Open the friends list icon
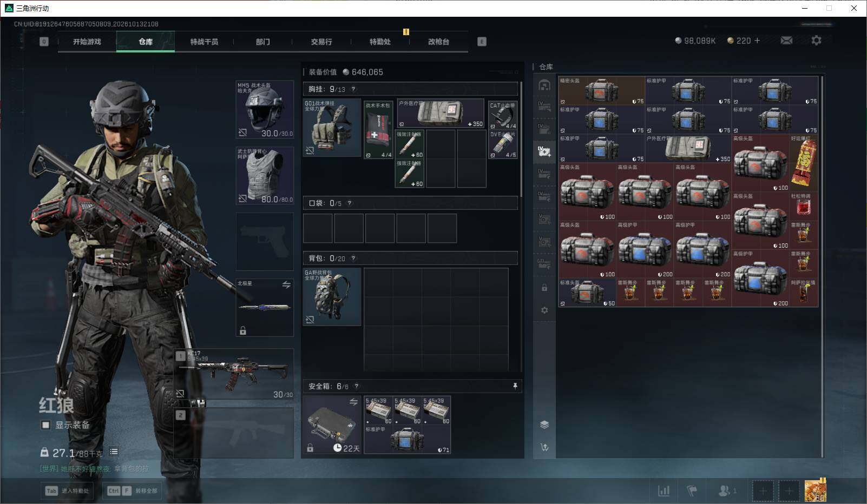Screen dimensions: 867x504 [x=727, y=490]
